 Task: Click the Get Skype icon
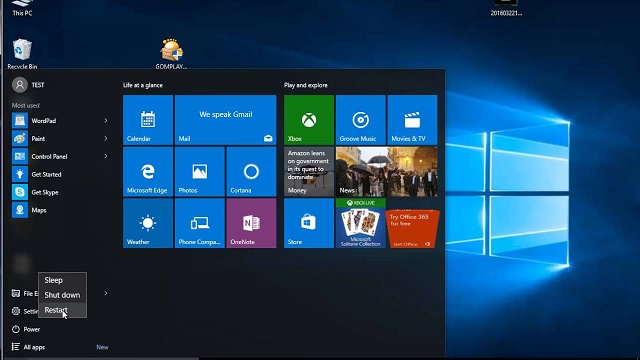20,192
